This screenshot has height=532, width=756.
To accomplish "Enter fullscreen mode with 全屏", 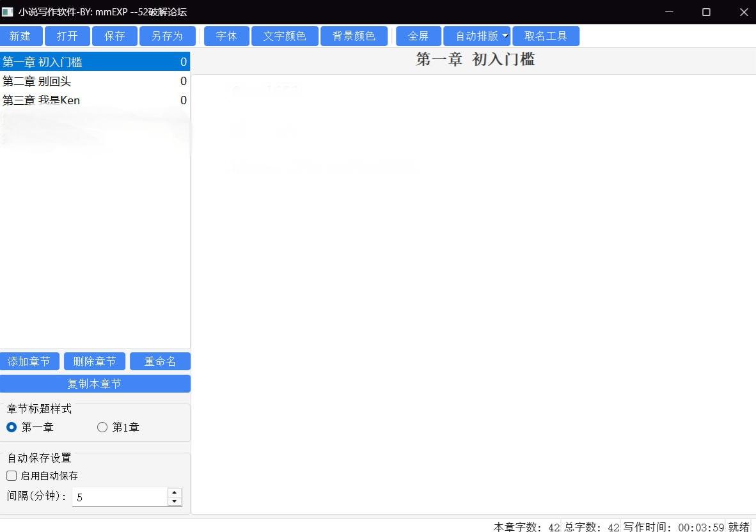I will 418,36.
